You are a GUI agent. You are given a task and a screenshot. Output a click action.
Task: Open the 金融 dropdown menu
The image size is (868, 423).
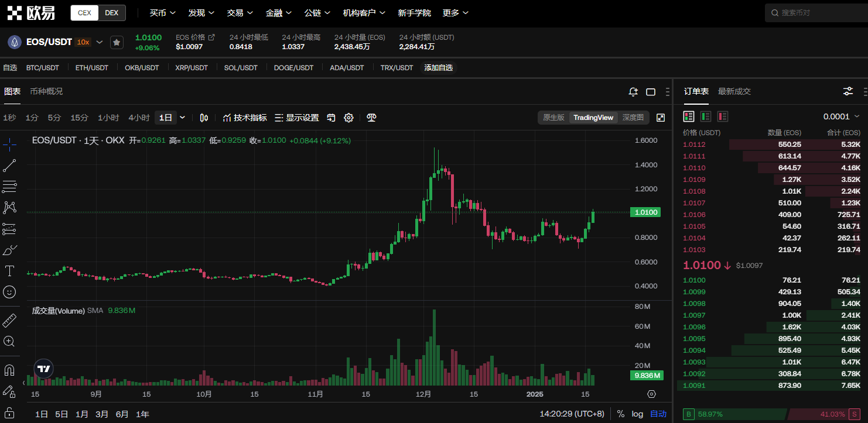pos(278,12)
